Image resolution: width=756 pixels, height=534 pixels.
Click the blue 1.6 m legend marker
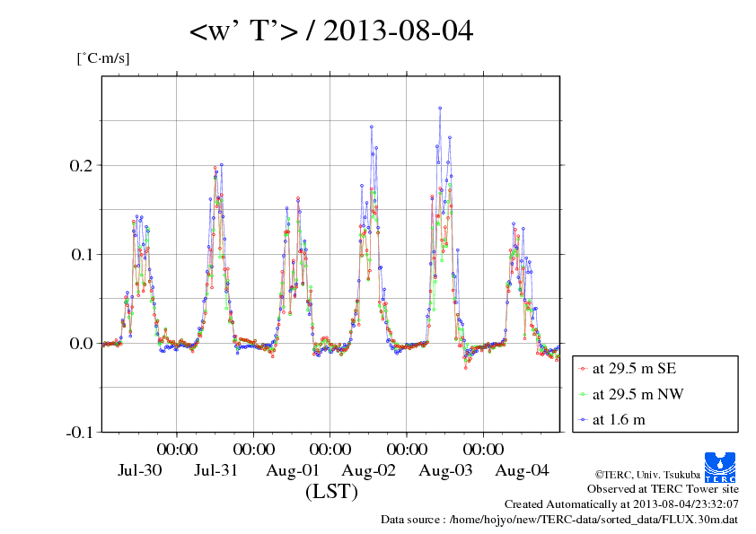point(583,420)
